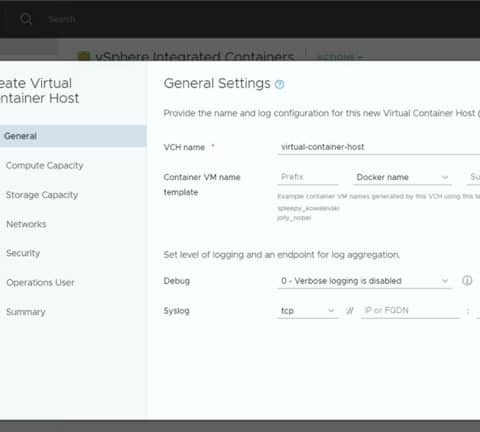Select the General wizard step
The height and width of the screenshot is (432, 480).
[x=73, y=136]
